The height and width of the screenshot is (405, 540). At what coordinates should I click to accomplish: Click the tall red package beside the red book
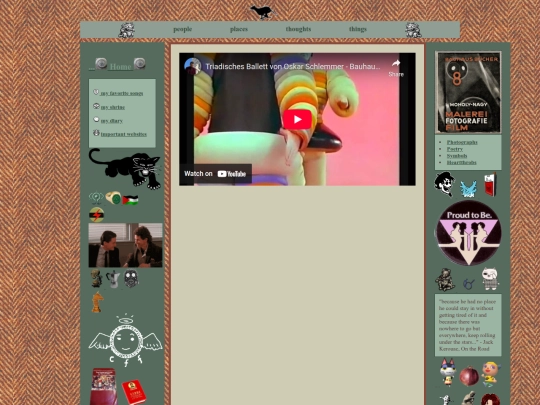click(103, 386)
